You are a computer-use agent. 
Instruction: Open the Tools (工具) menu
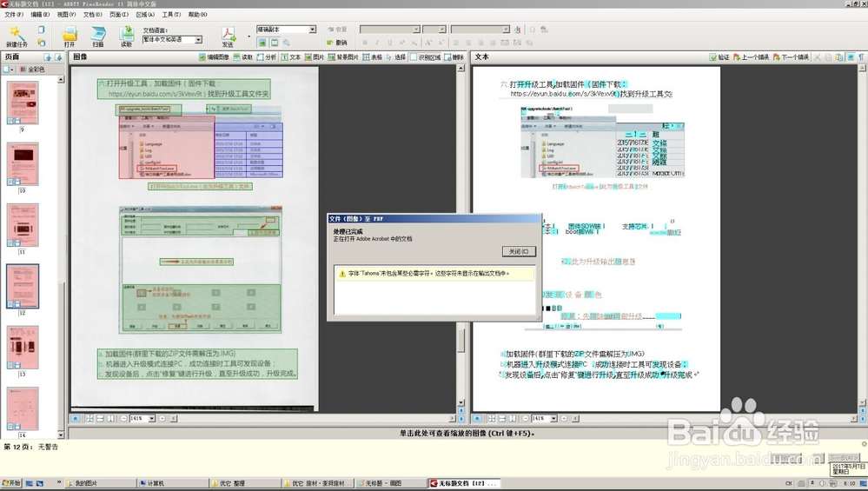point(171,15)
